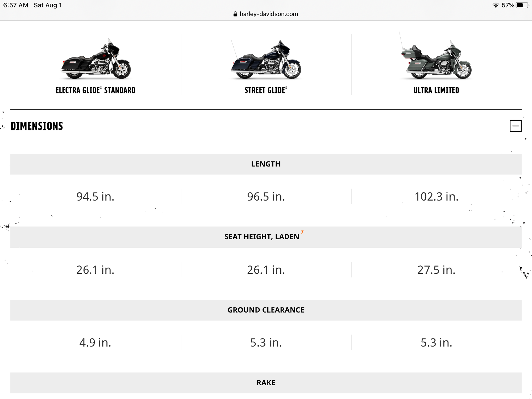The height and width of the screenshot is (399, 532).
Task: Tap the 6:57 AM clock
Action: click(16, 5)
